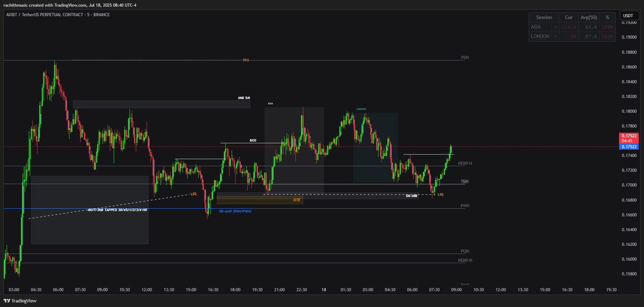Image resolution: width=644 pixels, height=307 pixels.
Task: Click the ASIA row in the session table
Action: tap(573, 27)
